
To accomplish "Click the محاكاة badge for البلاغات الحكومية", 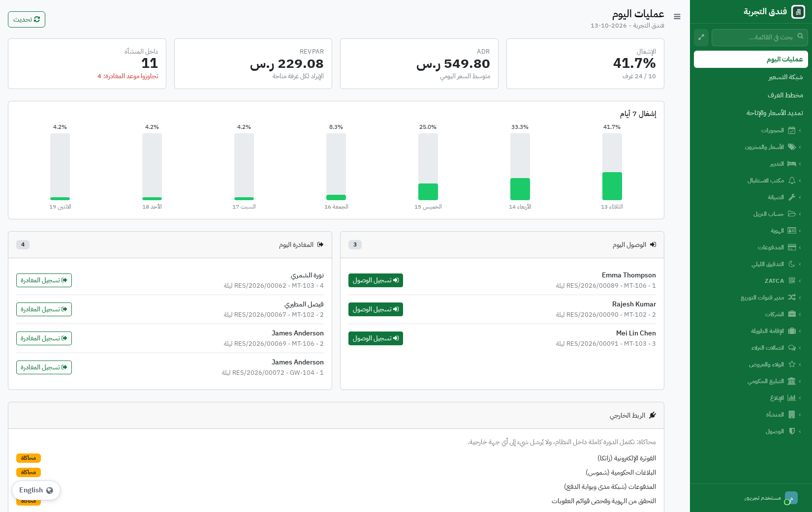I will pos(29,473).
